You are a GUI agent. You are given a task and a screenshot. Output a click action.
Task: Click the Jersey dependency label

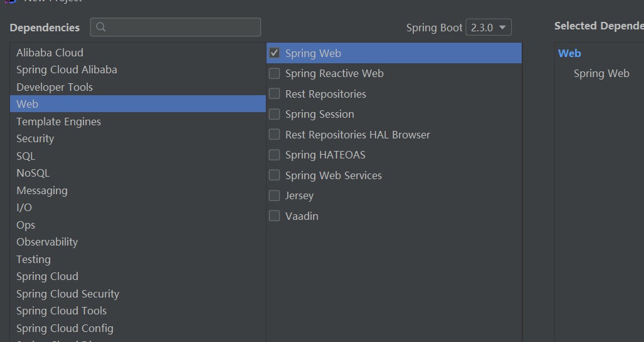(x=299, y=195)
